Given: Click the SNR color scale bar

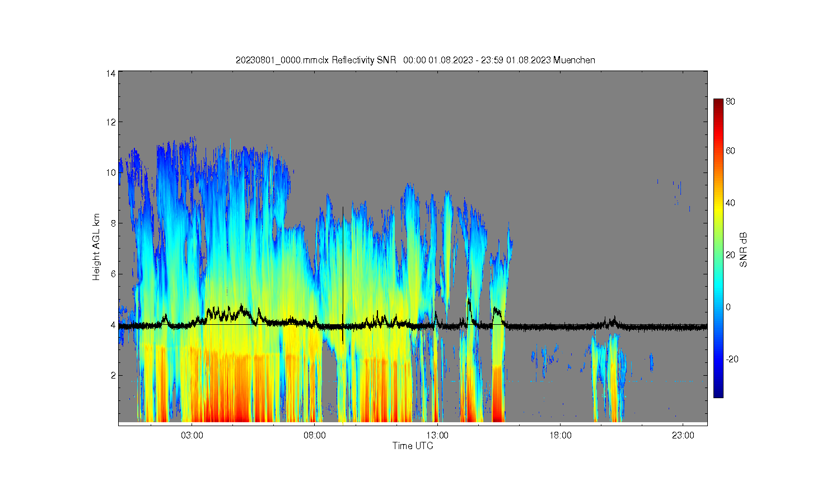Looking at the screenshot, I should [x=718, y=248].
